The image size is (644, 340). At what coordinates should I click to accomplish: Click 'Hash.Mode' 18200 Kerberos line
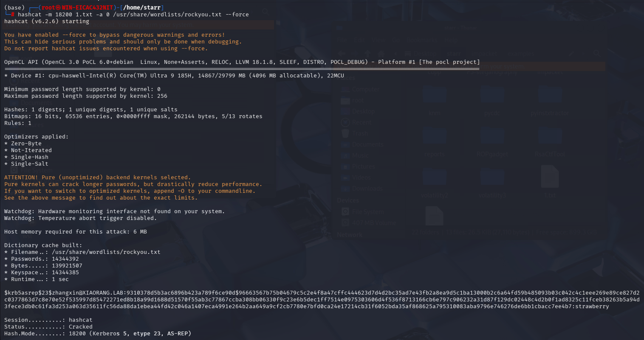[98, 333]
